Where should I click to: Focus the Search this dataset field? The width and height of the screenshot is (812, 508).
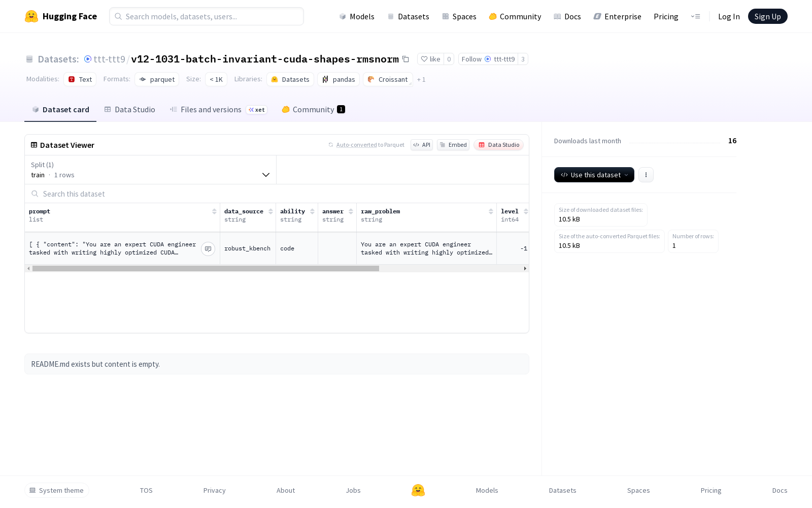tap(277, 194)
